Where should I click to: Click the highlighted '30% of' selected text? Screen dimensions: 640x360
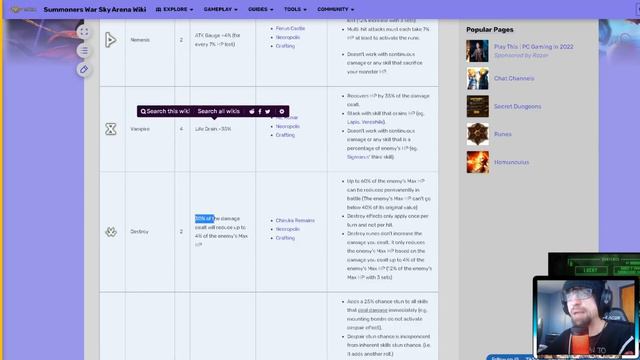(204, 219)
